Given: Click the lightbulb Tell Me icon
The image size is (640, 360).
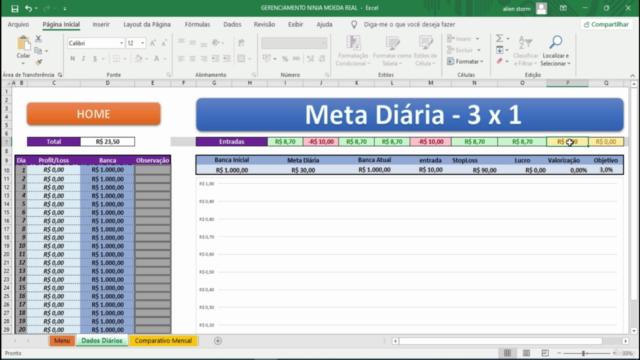Looking at the screenshot, I should click(354, 24).
